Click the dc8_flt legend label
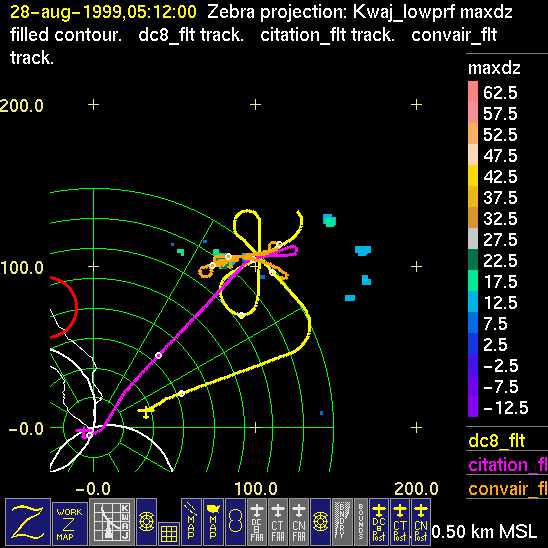 [496, 440]
